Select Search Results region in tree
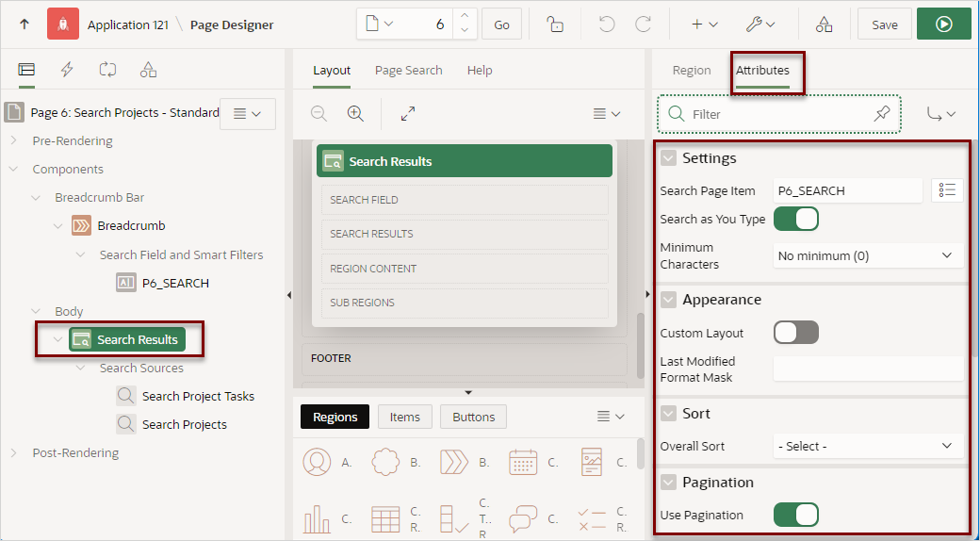The width and height of the screenshot is (980, 541). point(127,339)
